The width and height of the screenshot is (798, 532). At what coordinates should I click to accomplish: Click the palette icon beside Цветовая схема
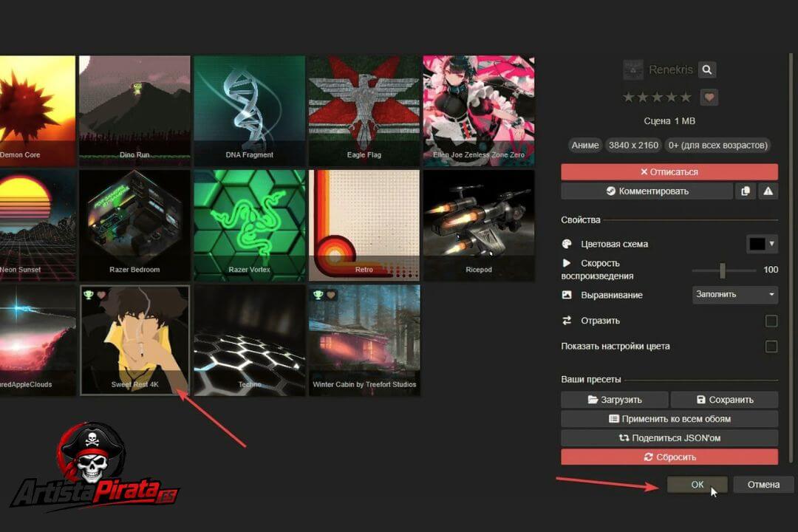coord(567,244)
